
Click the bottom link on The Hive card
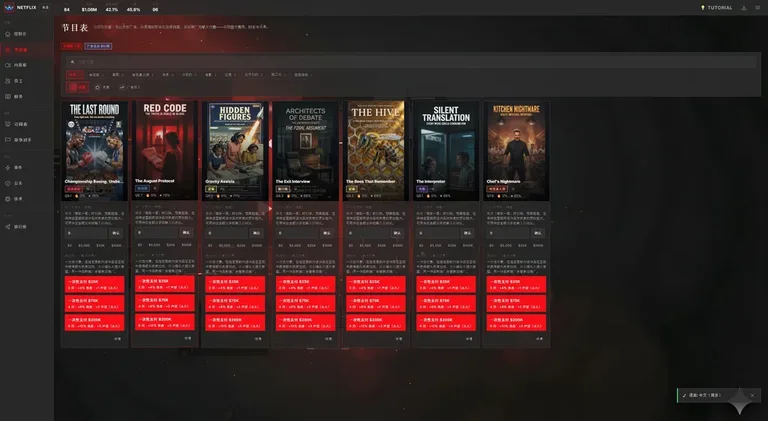(x=399, y=339)
